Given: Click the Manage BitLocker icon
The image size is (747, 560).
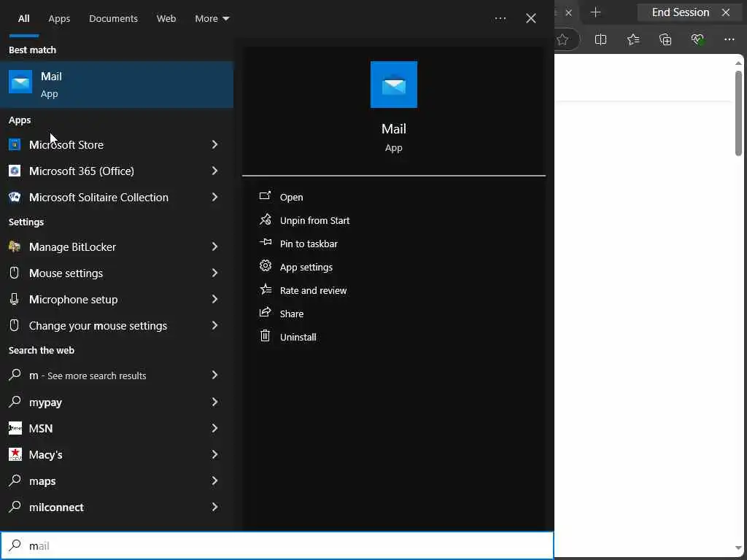Looking at the screenshot, I should 15,246.
